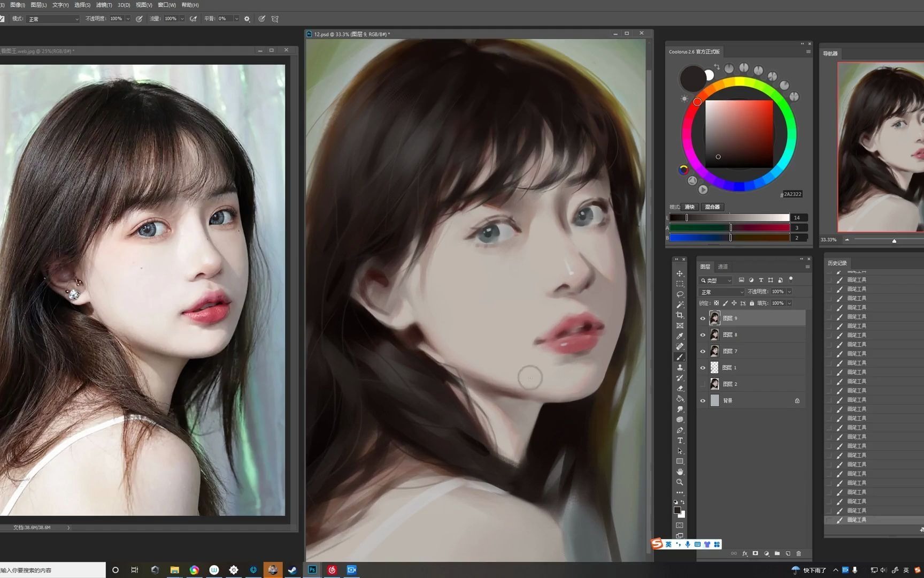Toggle pressure for opacity icon
The image size is (924, 578).
(x=139, y=19)
